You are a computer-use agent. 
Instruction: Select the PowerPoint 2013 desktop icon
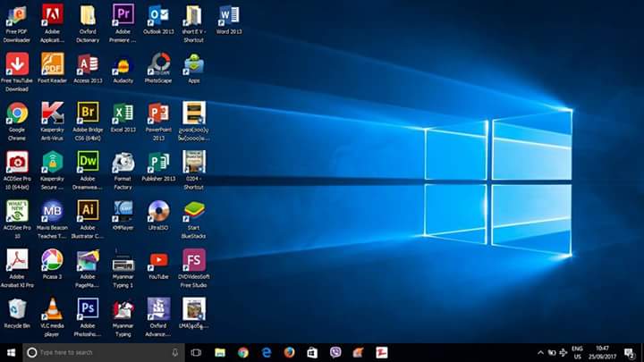(158, 121)
